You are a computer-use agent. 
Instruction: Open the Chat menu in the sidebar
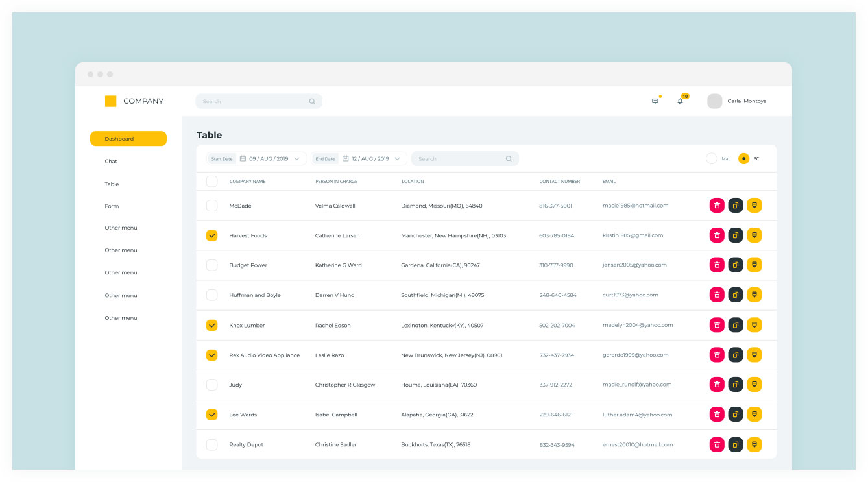pyautogui.click(x=111, y=162)
